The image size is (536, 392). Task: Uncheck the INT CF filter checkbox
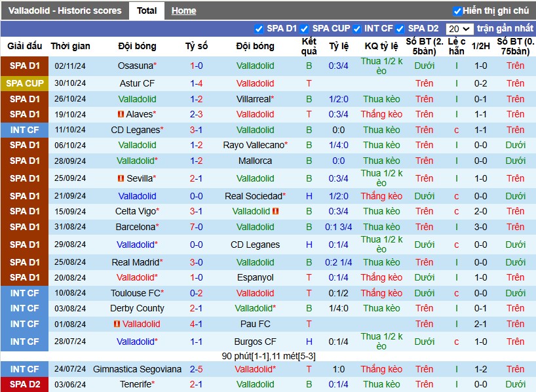357,29
